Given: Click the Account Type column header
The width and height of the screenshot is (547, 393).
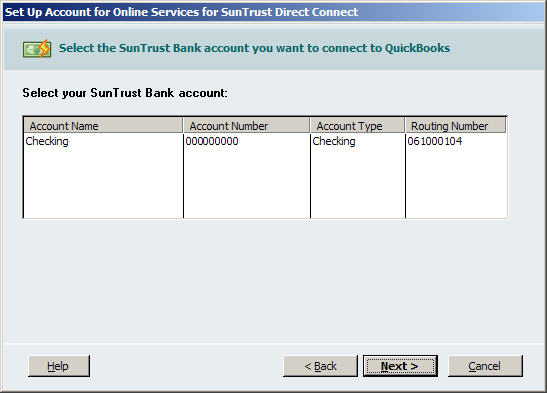Looking at the screenshot, I should click(x=357, y=126).
